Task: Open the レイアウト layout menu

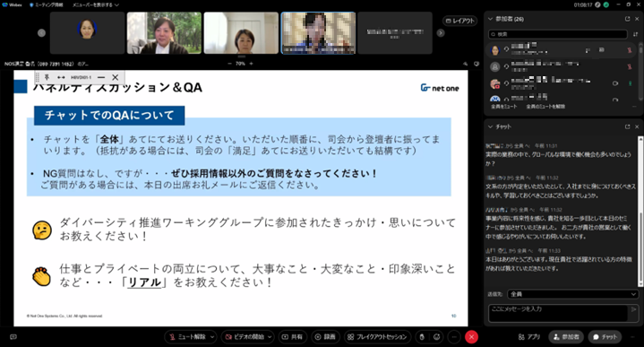Action: [460, 21]
